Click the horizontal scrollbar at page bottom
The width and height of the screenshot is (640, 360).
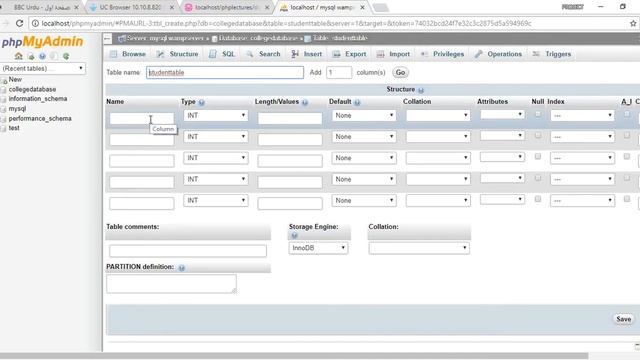coord(294,356)
